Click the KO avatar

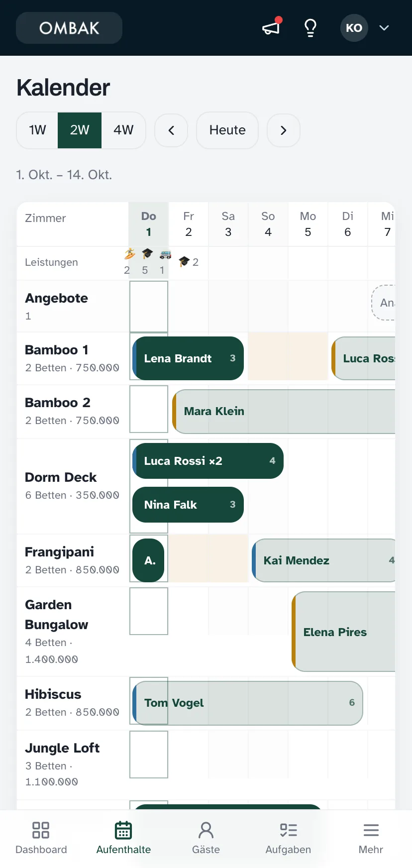click(x=354, y=28)
